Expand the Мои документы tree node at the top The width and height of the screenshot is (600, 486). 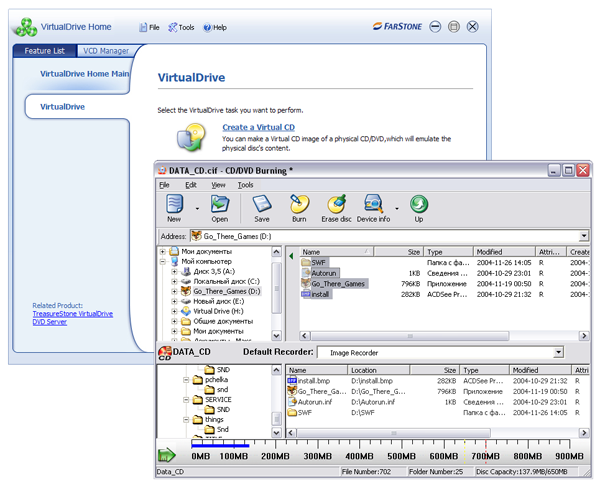click(163, 251)
